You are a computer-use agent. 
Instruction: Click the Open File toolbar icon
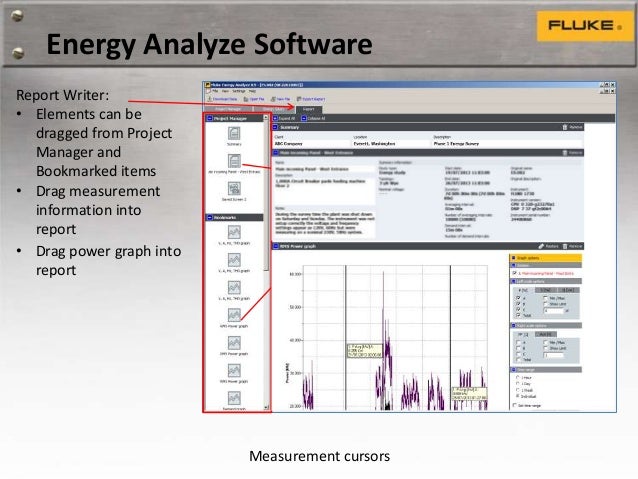click(x=246, y=99)
